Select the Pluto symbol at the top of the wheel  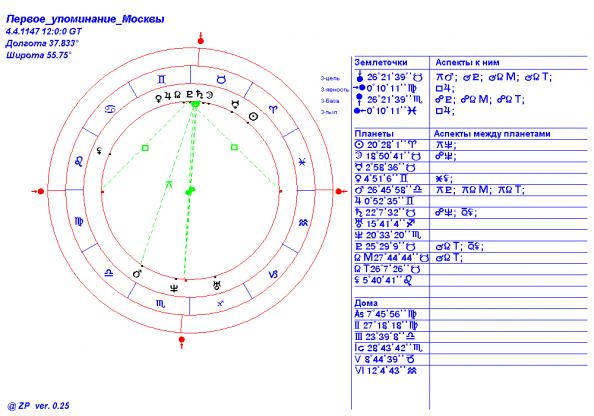click(190, 94)
